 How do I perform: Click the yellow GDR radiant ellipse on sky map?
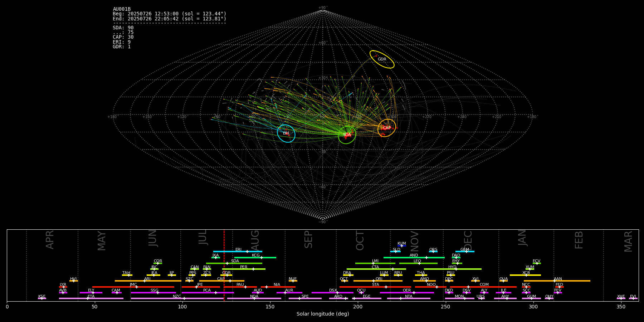click(382, 59)
